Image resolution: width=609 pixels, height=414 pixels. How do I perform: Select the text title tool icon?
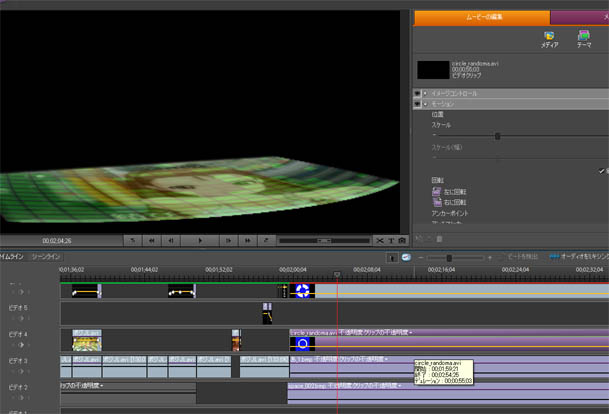tap(390, 240)
